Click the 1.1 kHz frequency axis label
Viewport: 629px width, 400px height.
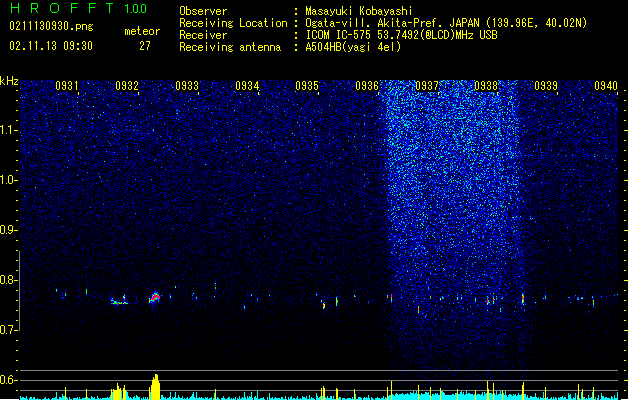[8, 130]
